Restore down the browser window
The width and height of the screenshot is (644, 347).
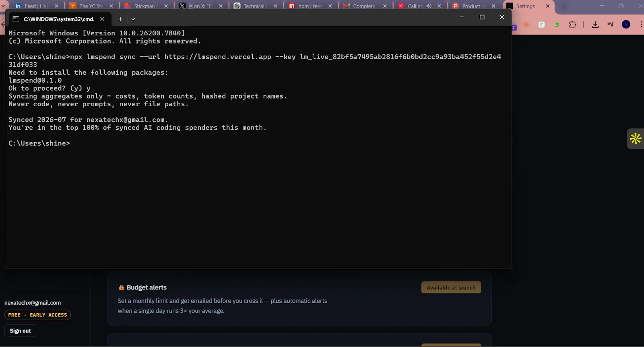[x=621, y=6]
